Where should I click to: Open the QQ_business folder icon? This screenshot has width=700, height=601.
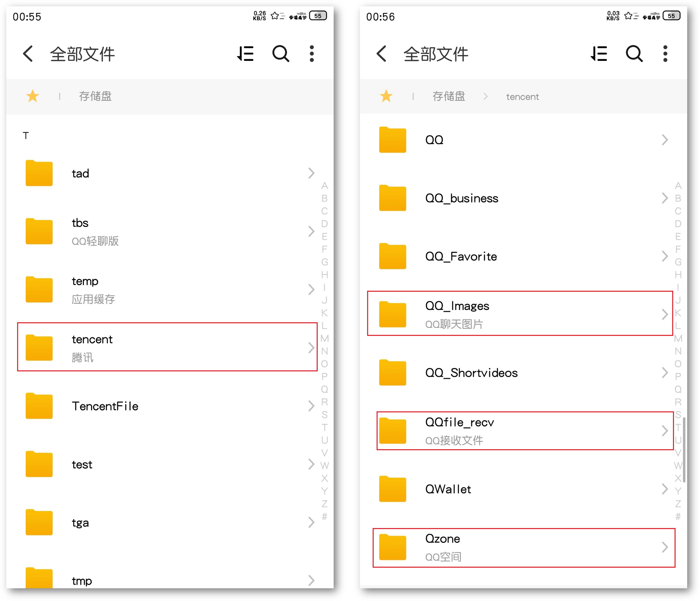tap(392, 198)
